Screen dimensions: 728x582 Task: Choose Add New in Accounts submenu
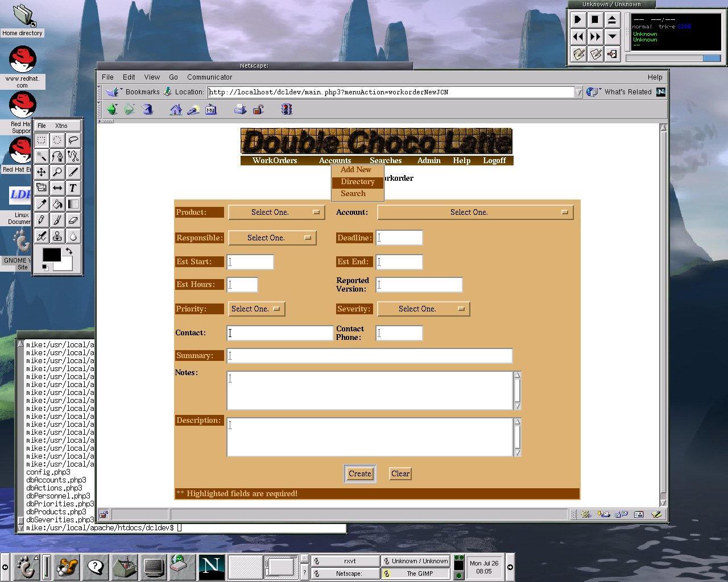pos(356,169)
